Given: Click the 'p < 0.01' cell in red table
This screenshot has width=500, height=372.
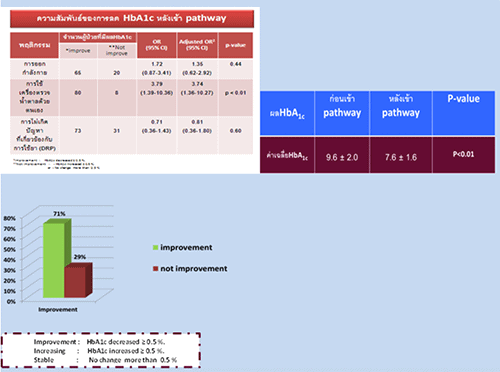Looking at the screenshot, I should (x=235, y=93).
